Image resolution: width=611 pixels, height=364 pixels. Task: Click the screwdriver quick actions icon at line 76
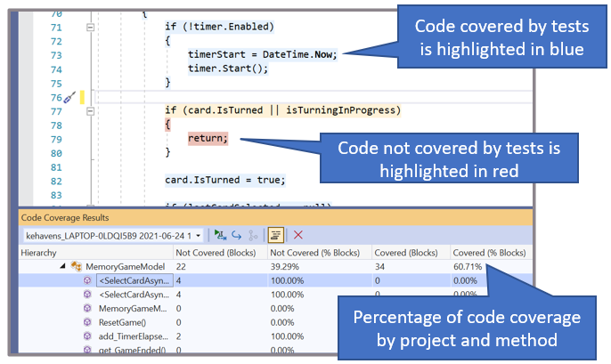[69, 97]
